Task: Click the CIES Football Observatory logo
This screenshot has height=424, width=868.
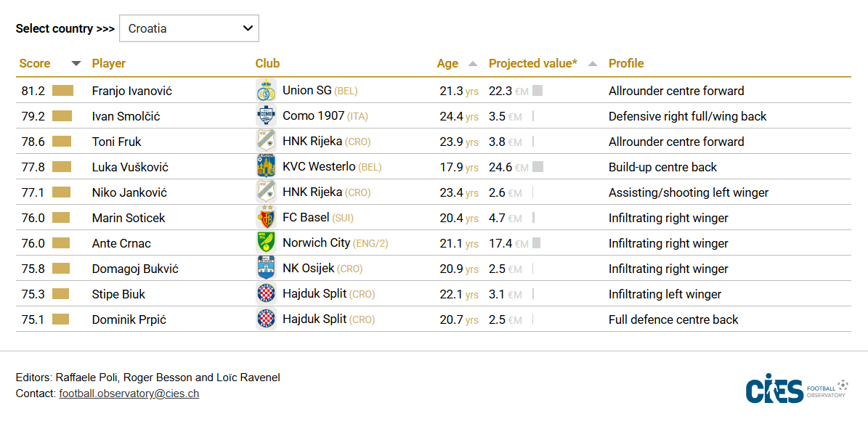Action: click(x=797, y=391)
